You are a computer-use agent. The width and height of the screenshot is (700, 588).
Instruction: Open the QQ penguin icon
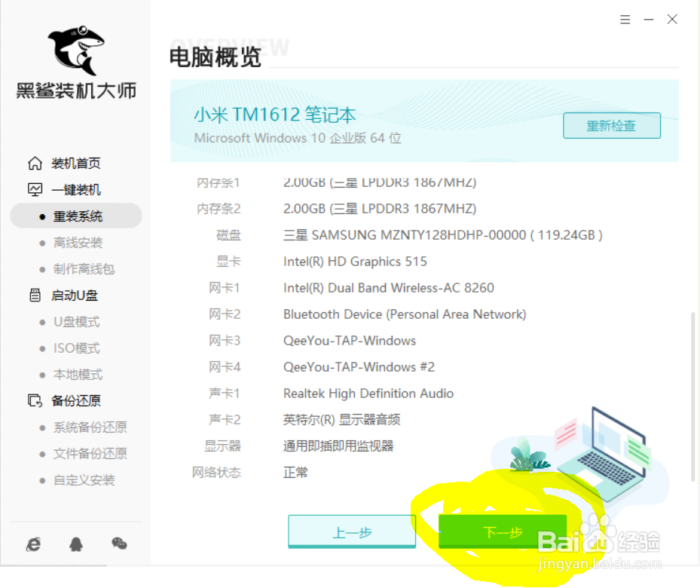tap(76, 544)
